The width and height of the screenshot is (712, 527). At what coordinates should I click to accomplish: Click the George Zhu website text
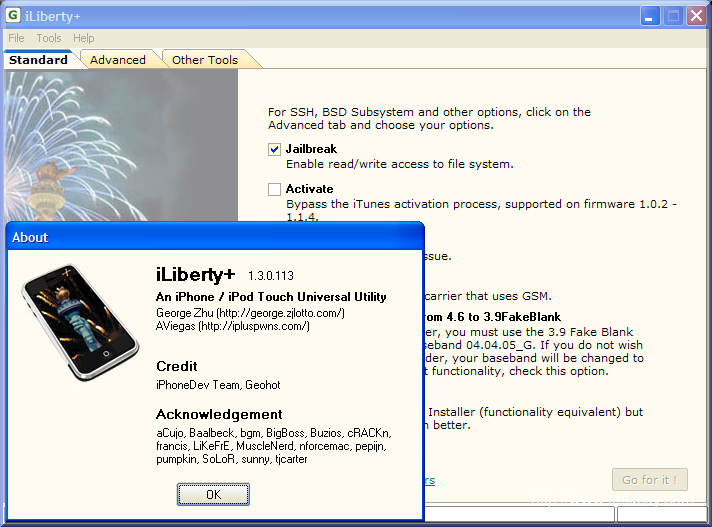250,313
